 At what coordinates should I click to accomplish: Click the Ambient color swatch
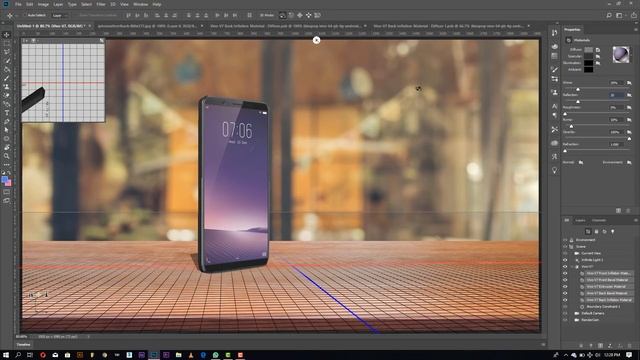(588, 70)
